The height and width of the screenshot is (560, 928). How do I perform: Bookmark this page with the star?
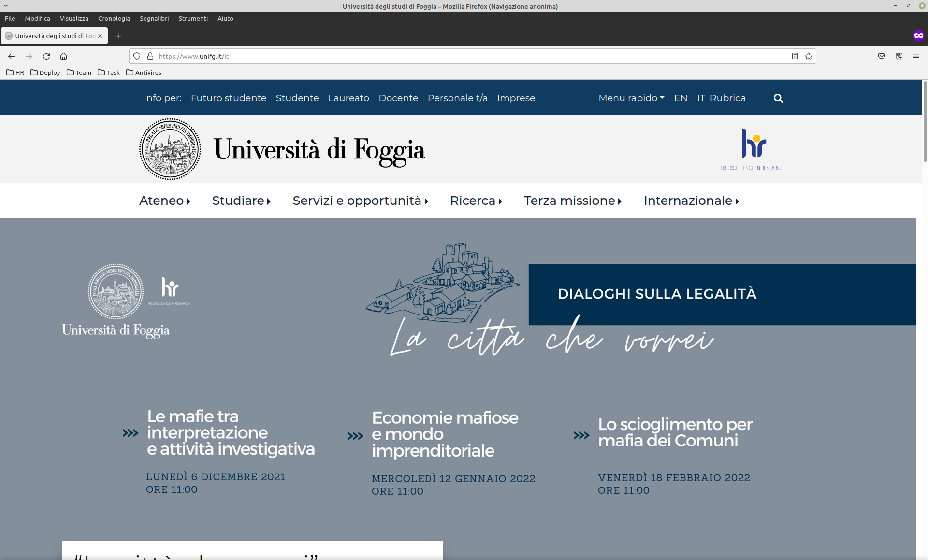[x=809, y=57]
